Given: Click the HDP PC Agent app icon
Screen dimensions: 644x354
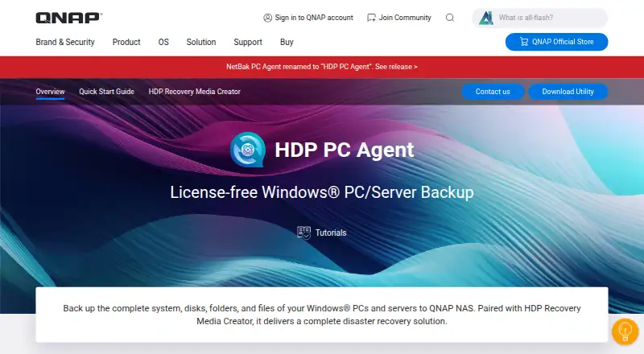Looking at the screenshot, I should 248,150.
